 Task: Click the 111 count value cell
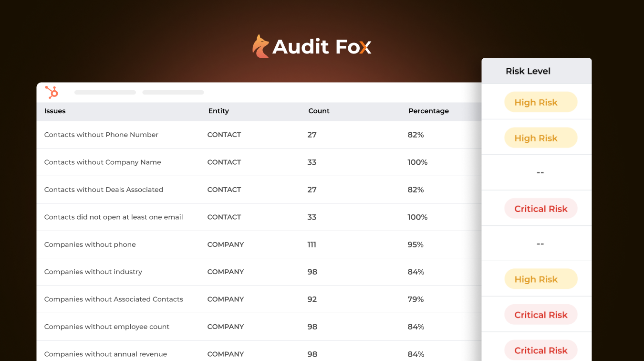312,244
